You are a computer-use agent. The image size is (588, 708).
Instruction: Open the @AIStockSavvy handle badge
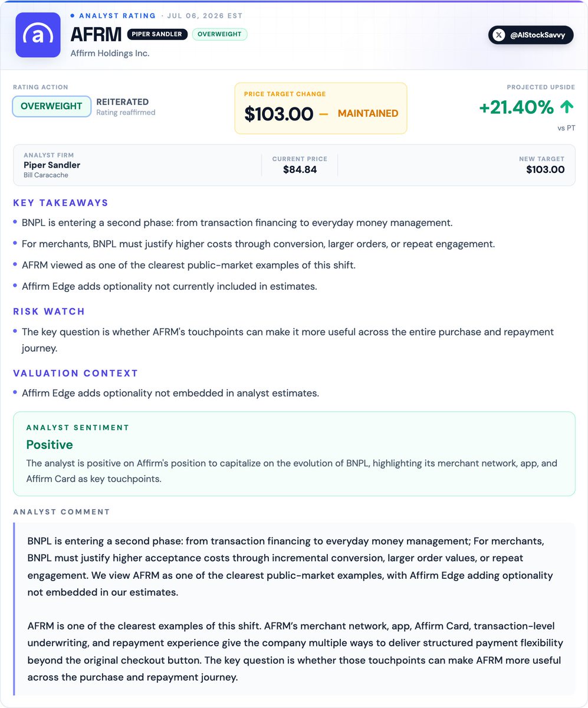point(531,35)
